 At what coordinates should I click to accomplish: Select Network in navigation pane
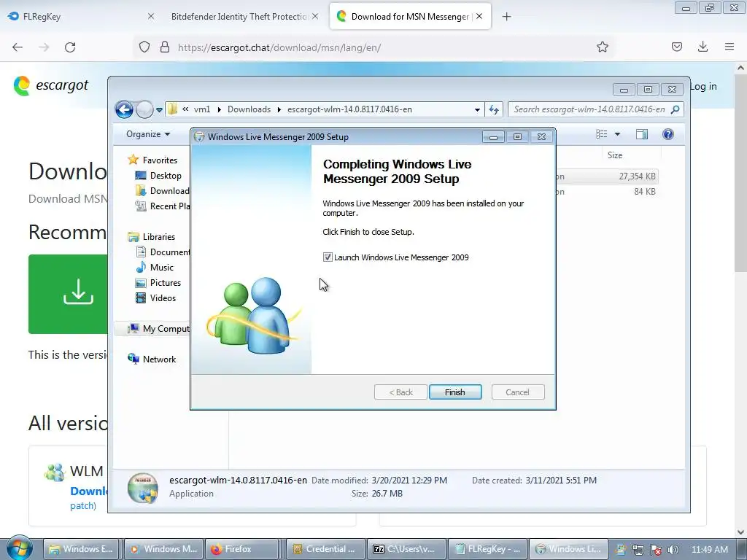(x=152, y=359)
